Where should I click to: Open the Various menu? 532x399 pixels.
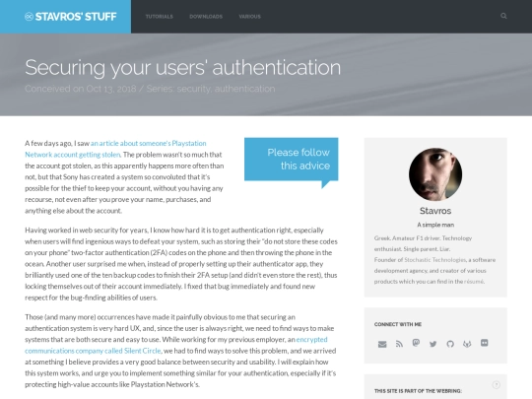pyautogui.click(x=249, y=17)
